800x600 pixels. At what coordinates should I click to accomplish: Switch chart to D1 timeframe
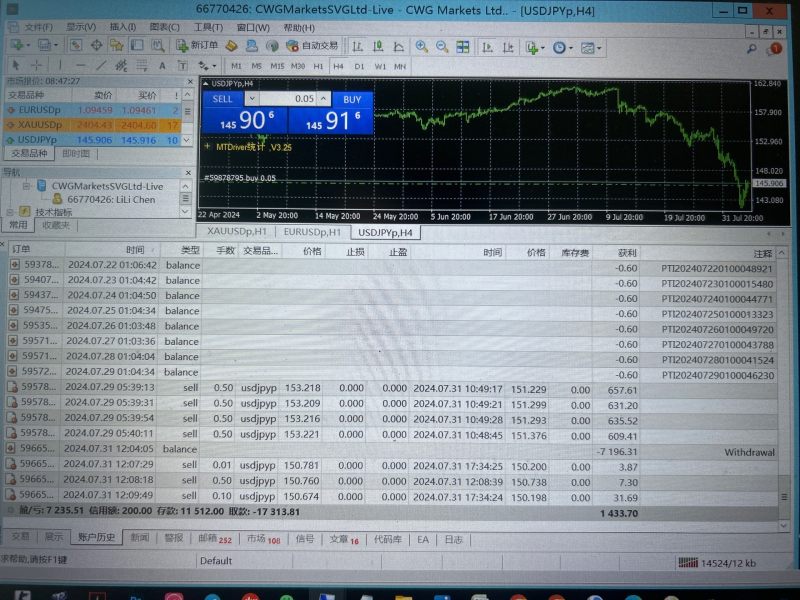pyautogui.click(x=359, y=66)
